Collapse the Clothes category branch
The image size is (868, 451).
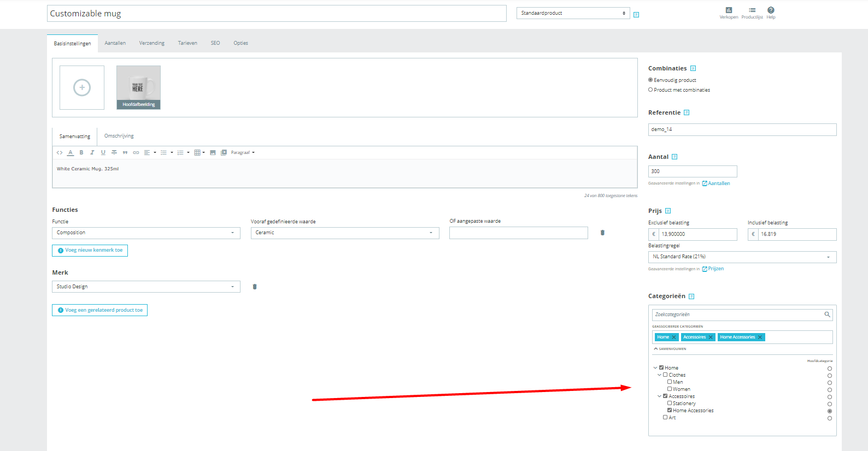659,375
